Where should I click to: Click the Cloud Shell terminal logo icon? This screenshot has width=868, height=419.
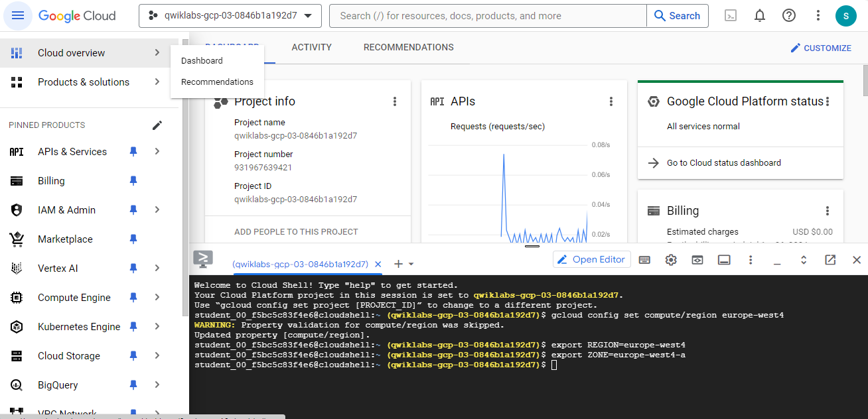pos(202,259)
